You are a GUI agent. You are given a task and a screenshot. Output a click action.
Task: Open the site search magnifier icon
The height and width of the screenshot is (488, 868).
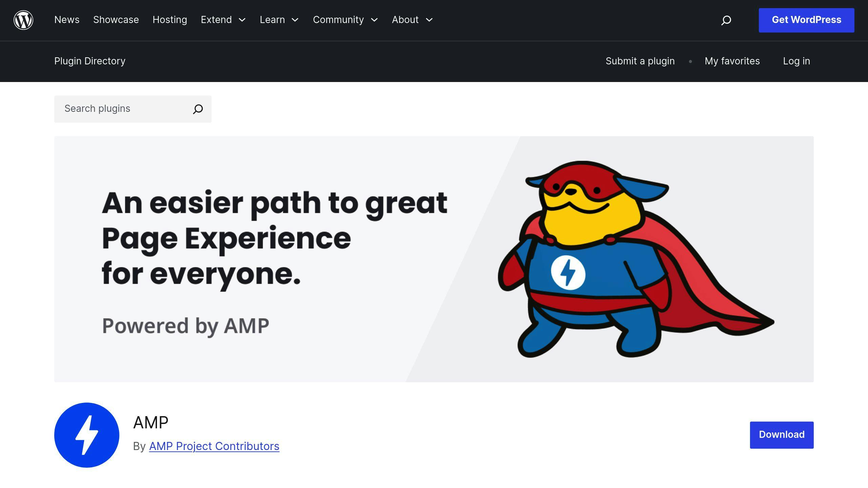(726, 20)
